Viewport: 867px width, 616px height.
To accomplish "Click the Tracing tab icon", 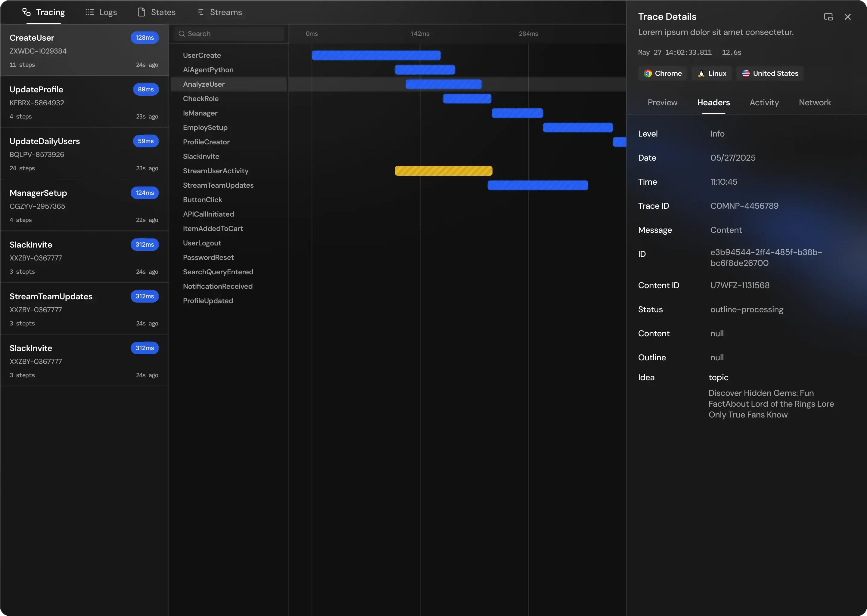I will [26, 12].
